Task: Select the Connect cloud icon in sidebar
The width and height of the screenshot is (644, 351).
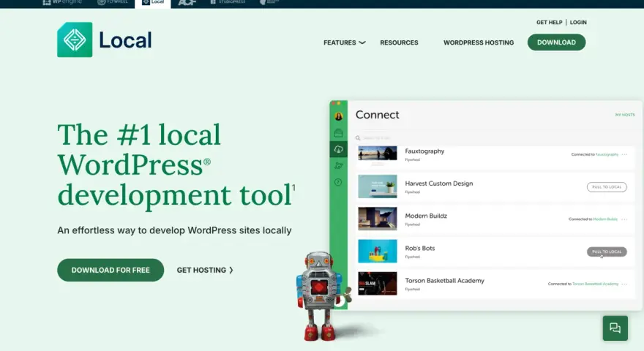Action: tap(338, 149)
